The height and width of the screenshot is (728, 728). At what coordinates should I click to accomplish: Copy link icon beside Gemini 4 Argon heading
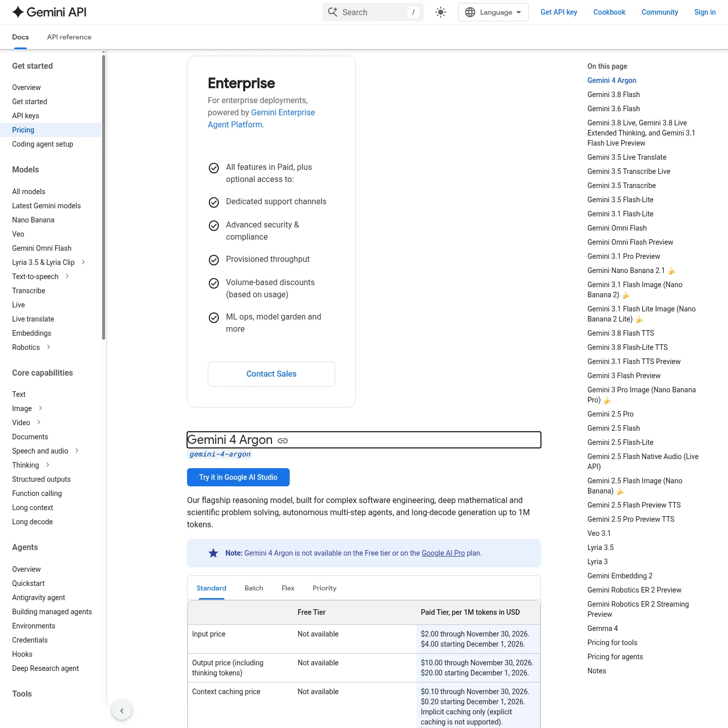pyautogui.click(x=283, y=441)
